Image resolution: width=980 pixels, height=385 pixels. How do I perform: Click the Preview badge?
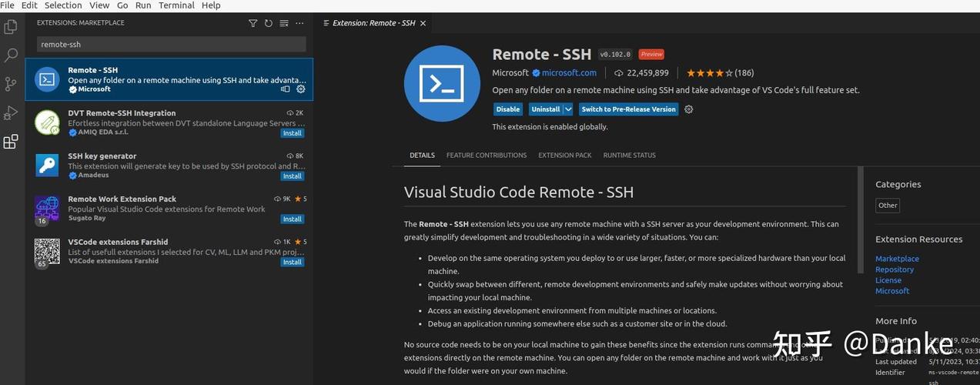point(651,55)
